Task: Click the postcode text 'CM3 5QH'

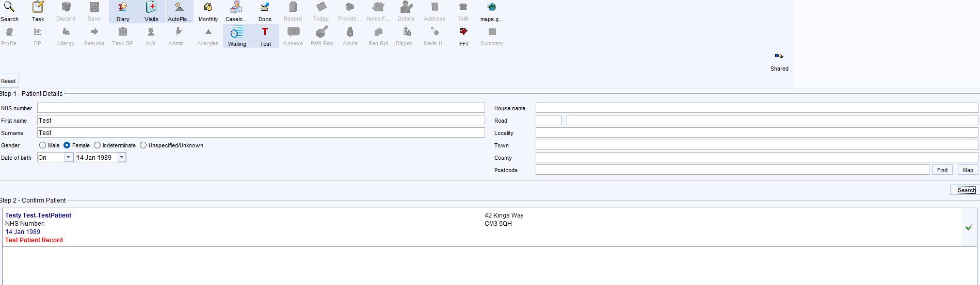Action: (498, 224)
